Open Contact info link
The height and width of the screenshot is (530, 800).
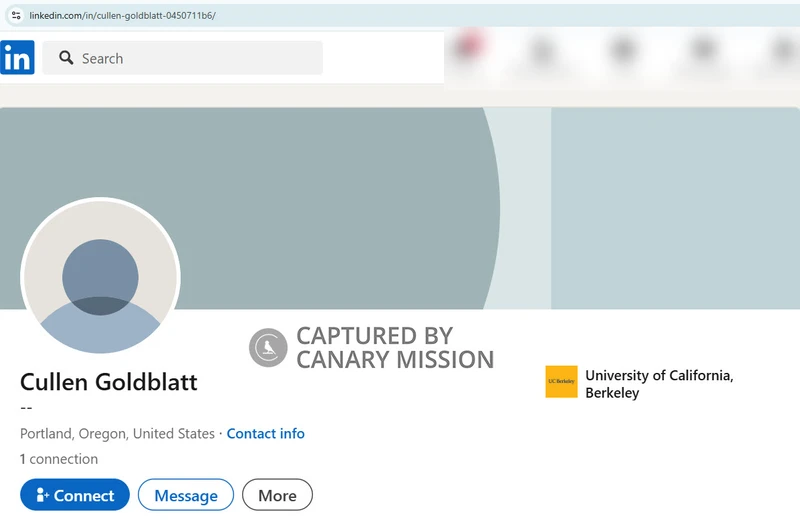[x=265, y=433]
